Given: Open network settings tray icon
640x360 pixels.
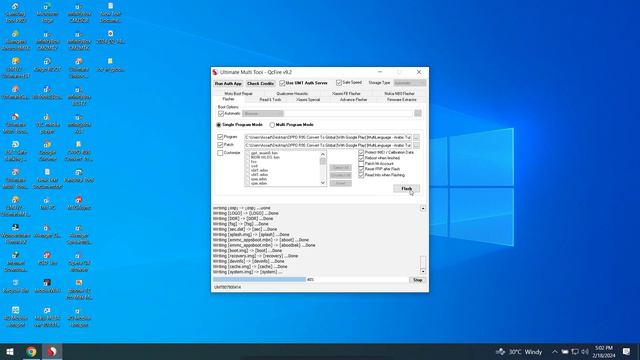Looking at the screenshot, I should pos(575,351).
